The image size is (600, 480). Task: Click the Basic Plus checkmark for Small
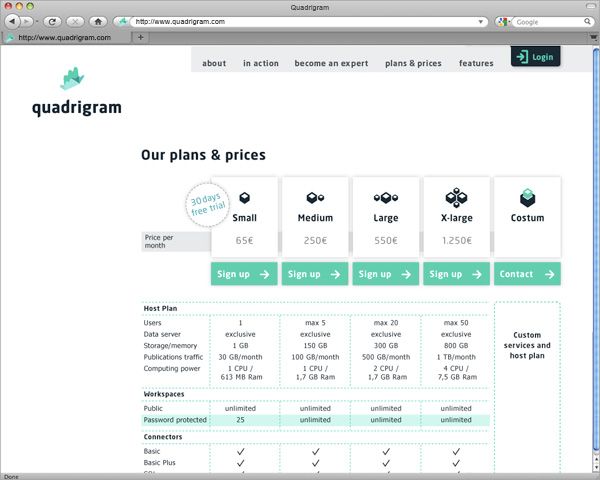point(240,463)
